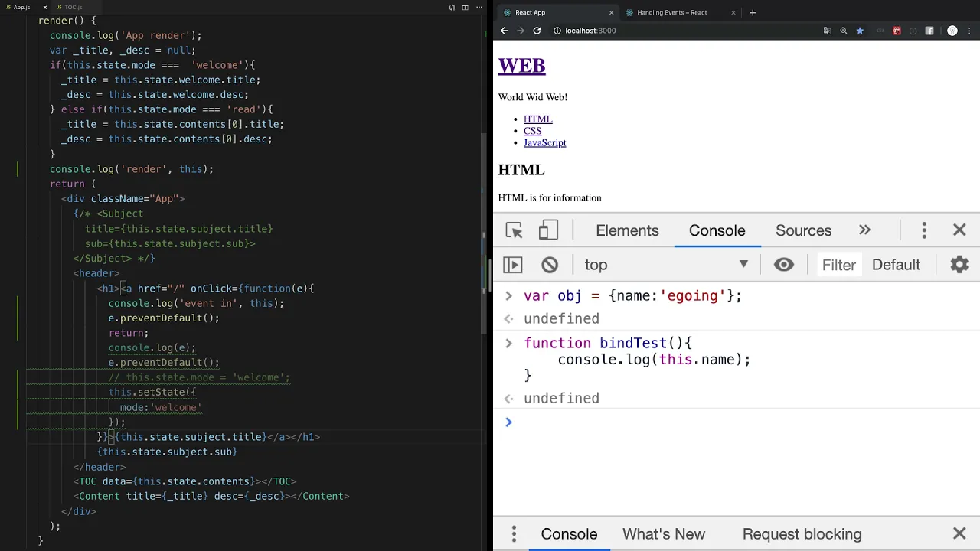This screenshot has height=551, width=980.
Task: Select the React App browser tab
Action: click(557, 12)
